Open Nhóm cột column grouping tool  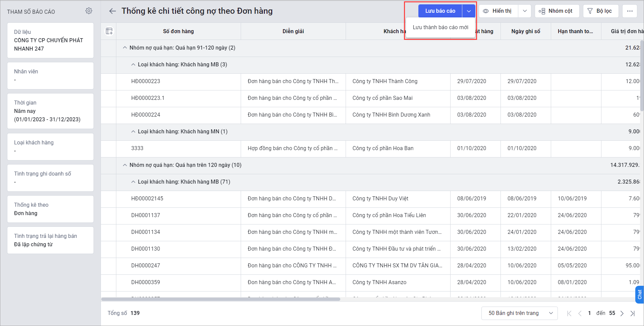pos(557,11)
